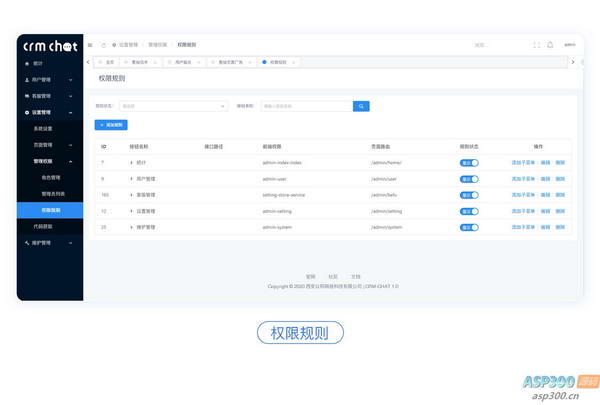Image resolution: width=600 pixels, height=405 pixels.
Task: Expand the 客服管理 row in the rules table
Action: click(131, 195)
